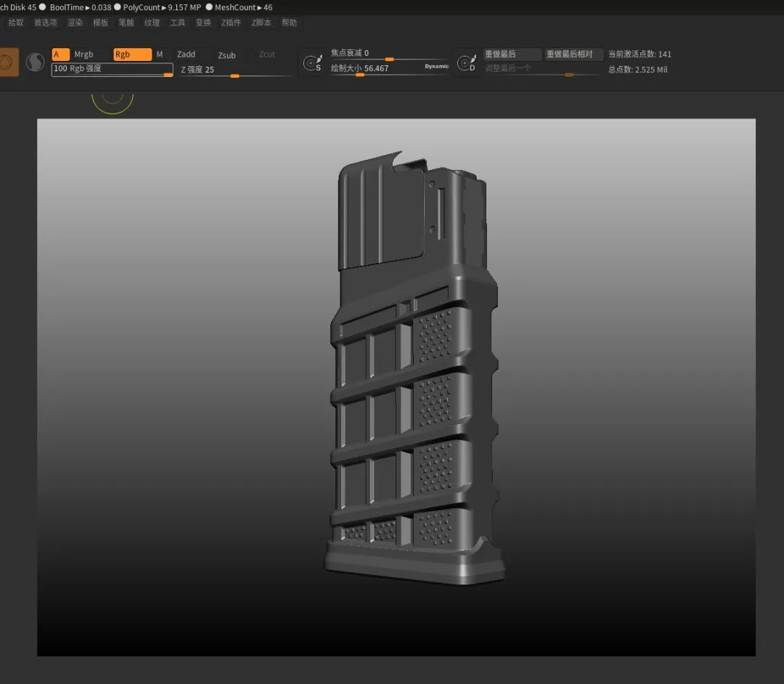Click the 重做最后 button
The width and height of the screenshot is (784, 684).
click(513, 54)
